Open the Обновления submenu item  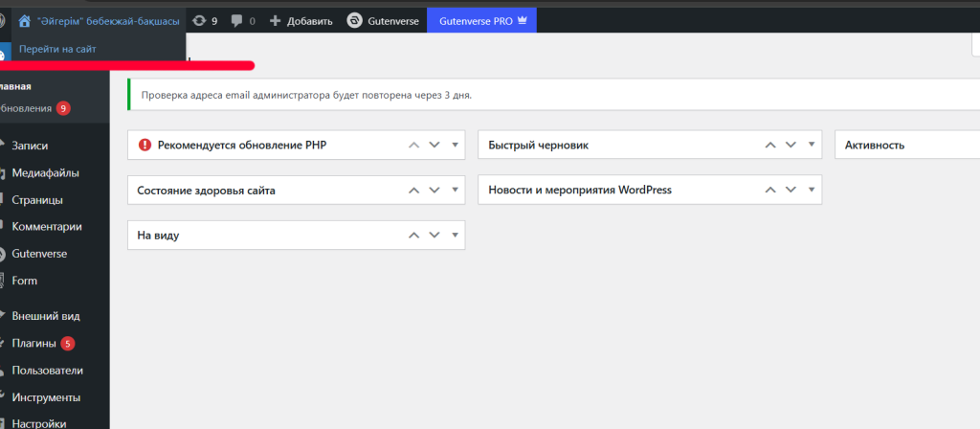[26, 108]
